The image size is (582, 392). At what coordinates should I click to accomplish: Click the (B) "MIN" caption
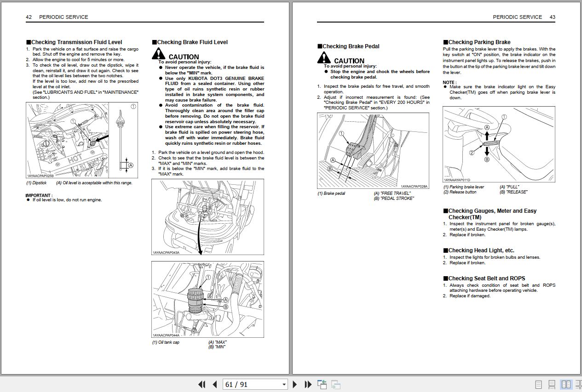[217, 347]
